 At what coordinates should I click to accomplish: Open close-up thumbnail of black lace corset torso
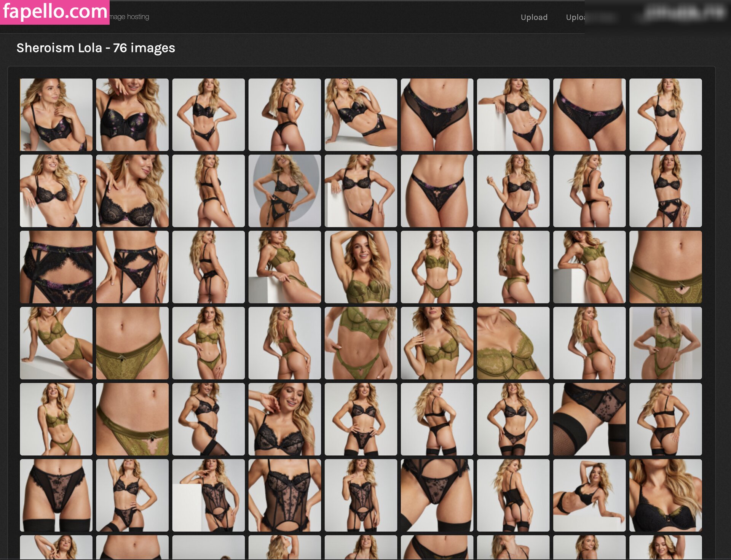coord(284,495)
